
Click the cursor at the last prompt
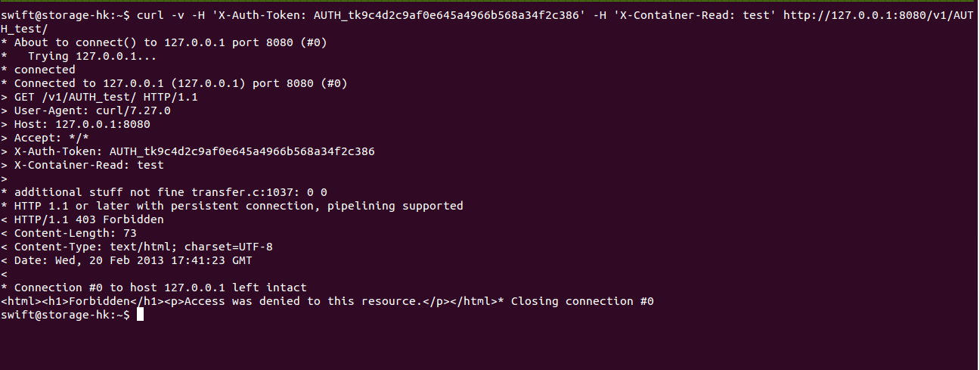pyautogui.click(x=141, y=315)
